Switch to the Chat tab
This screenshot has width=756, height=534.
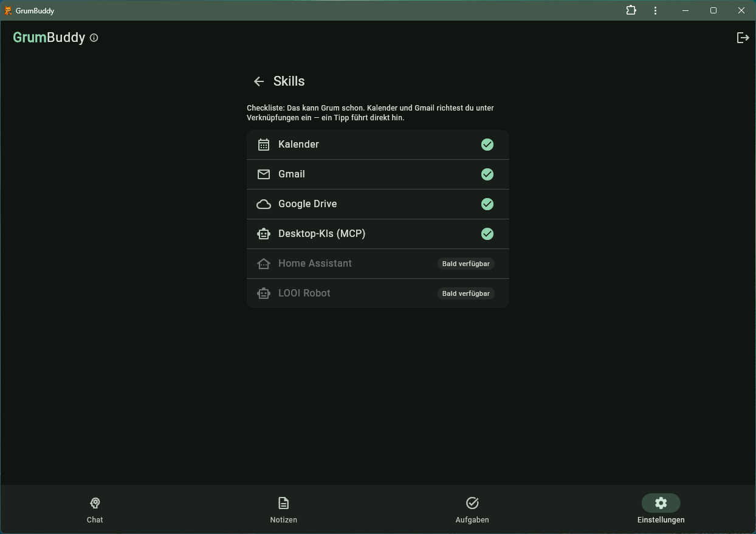(95, 510)
